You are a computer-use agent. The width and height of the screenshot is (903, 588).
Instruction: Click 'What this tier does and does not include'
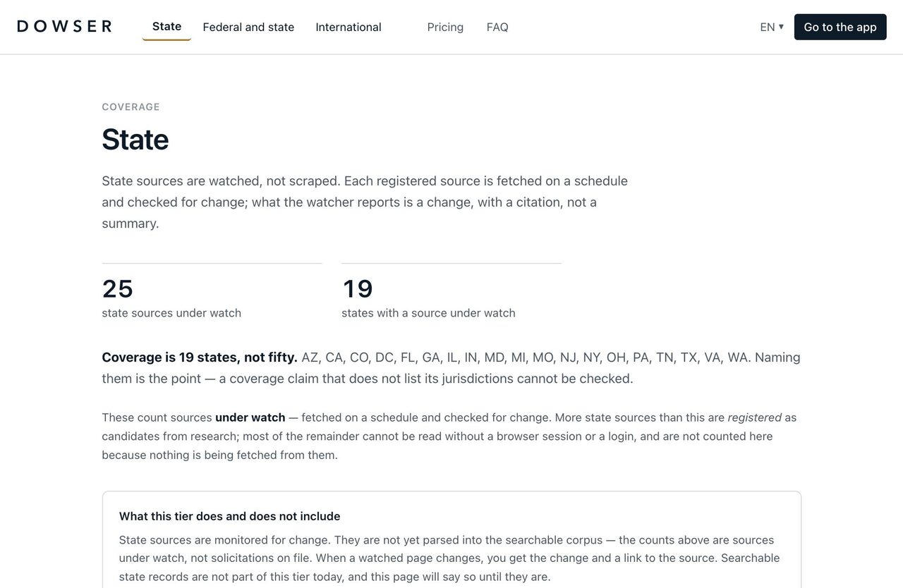point(229,516)
